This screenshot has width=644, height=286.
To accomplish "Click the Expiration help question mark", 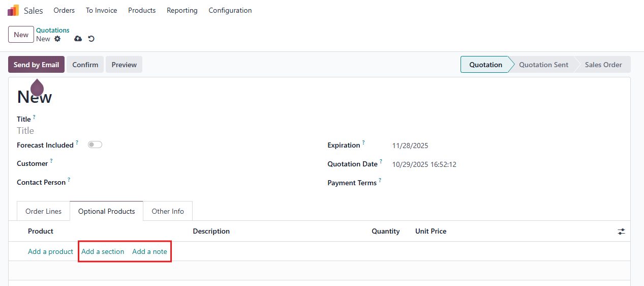I will (x=363, y=143).
